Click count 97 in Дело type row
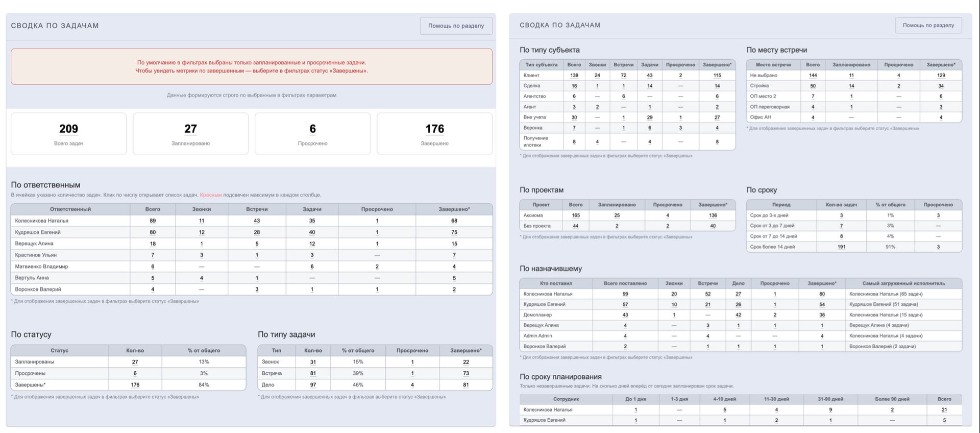This screenshot has width=980, height=433. coord(313,384)
